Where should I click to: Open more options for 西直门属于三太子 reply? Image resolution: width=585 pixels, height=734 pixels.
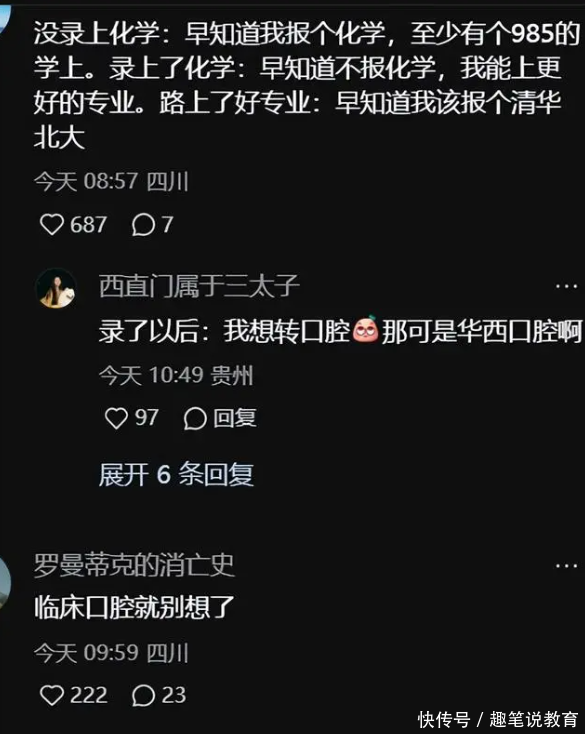point(566,286)
